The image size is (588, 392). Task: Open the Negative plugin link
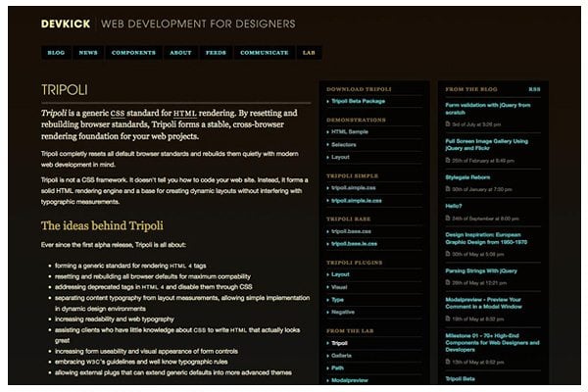(x=343, y=312)
